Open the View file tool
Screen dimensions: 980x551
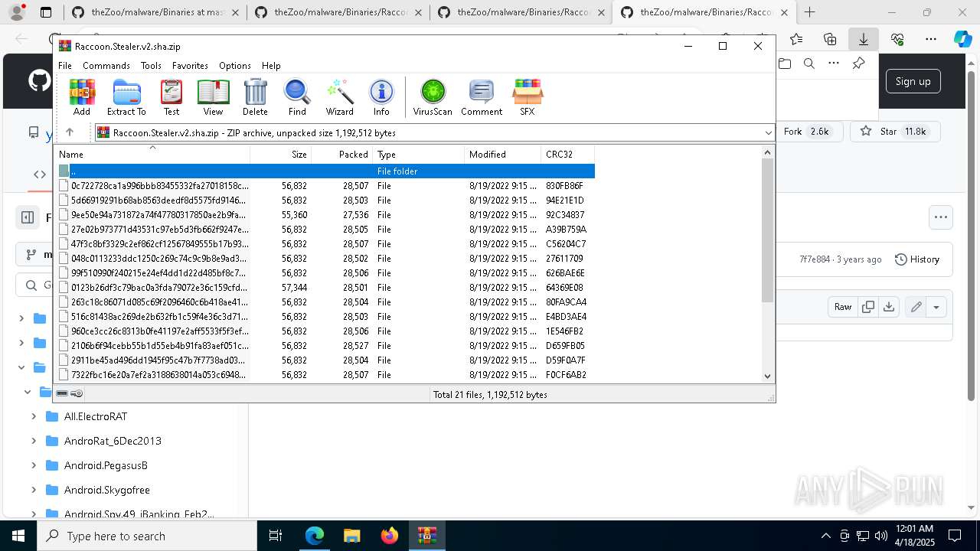click(213, 97)
